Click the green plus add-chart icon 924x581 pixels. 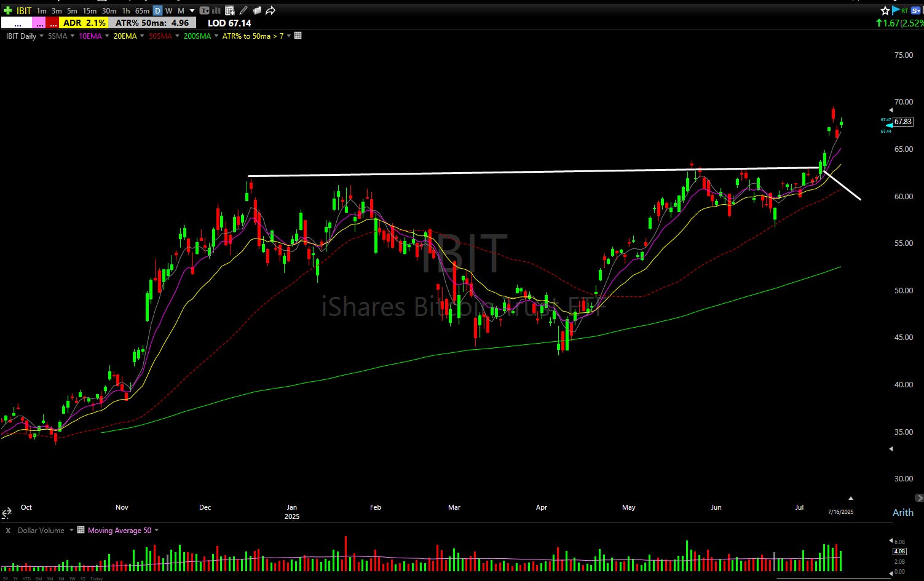coord(8,10)
